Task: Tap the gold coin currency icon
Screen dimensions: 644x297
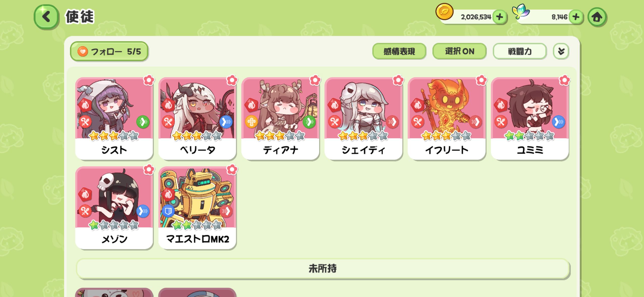Action: pos(444,12)
